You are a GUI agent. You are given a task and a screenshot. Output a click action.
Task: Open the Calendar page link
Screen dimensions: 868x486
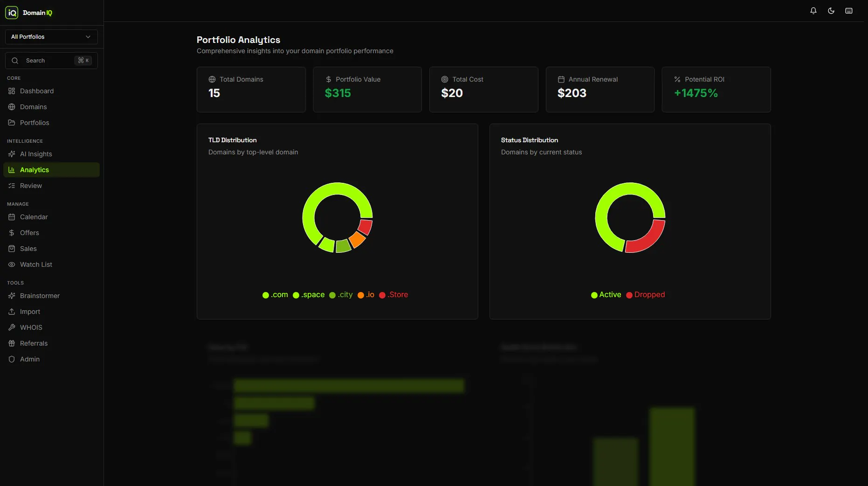click(51, 217)
